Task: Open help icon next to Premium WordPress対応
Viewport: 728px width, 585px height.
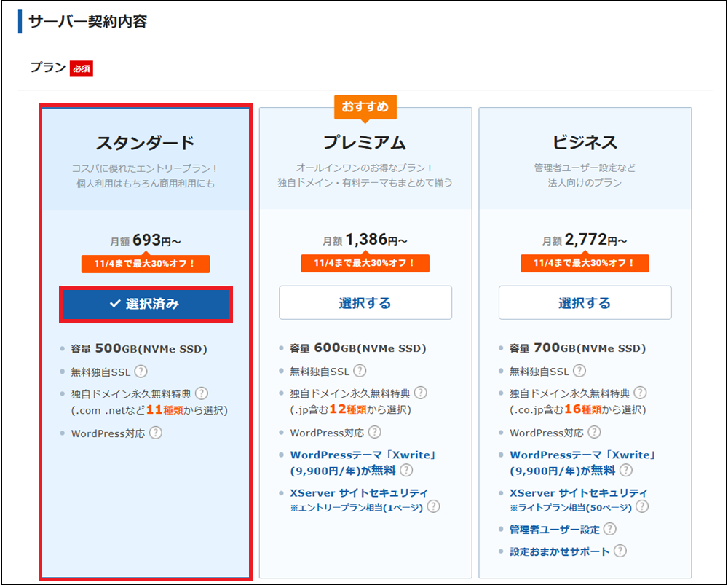Action: (375, 433)
